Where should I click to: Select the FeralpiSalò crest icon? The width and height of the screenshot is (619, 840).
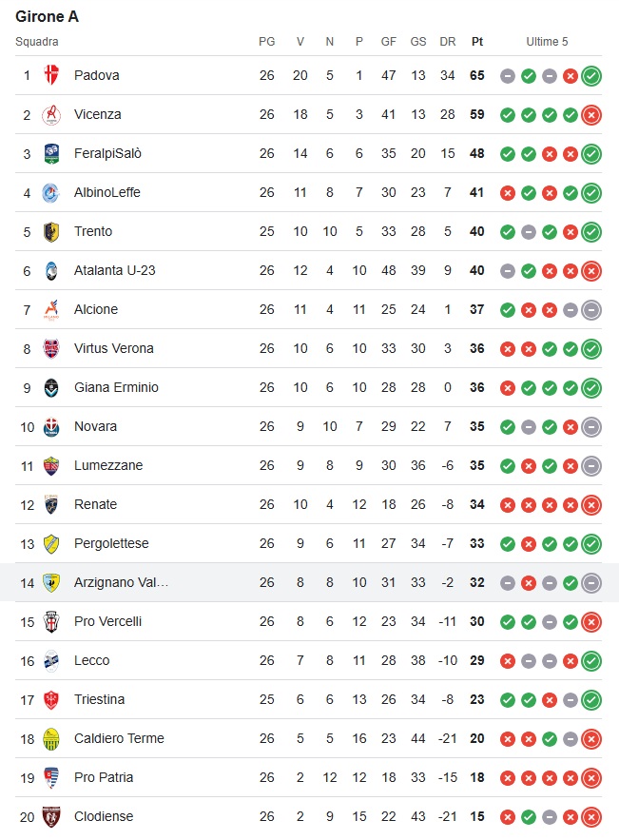51,154
